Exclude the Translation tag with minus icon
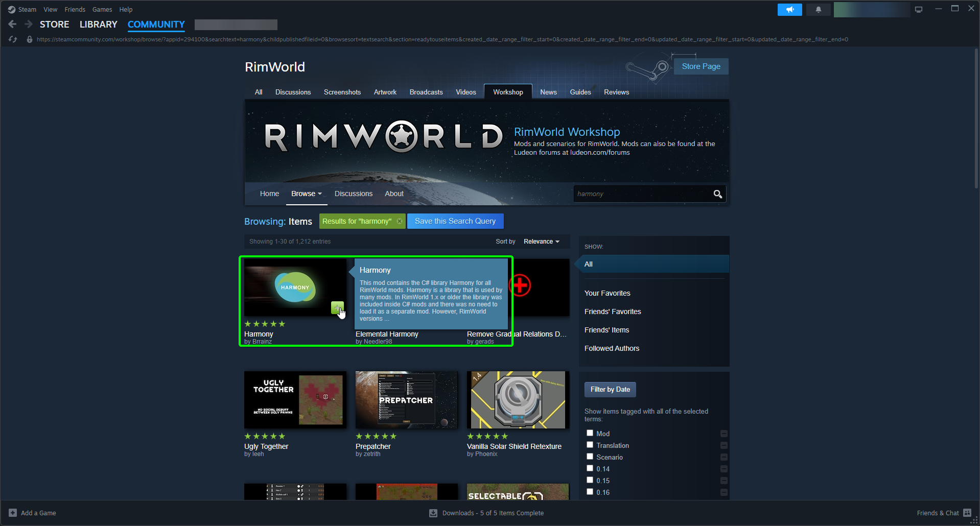The image size is (980, 526). pos(724,445)
